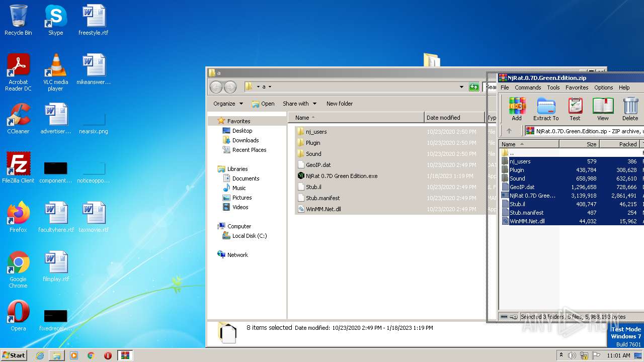644x362 pixels.
Task: Click the taskbar clock showing 11:01 AM
Action: [x=618, y=355]
